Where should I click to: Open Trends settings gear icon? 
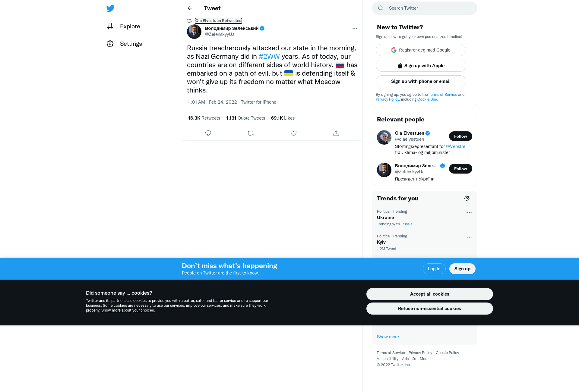tap(467, 198)
